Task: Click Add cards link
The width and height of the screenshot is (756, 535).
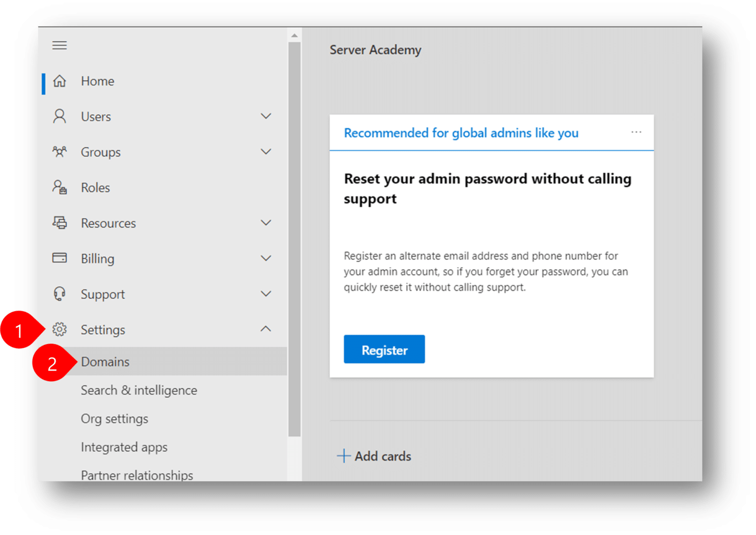Action: [374, 456]
